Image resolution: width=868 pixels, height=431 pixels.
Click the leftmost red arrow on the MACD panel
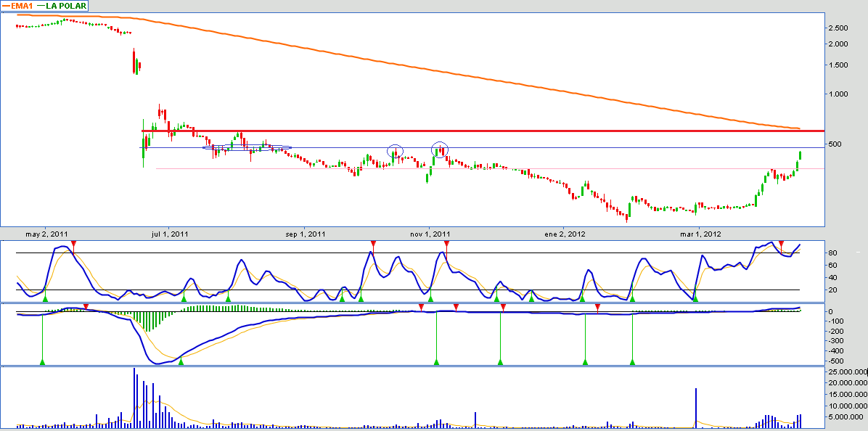coord(86,307)
